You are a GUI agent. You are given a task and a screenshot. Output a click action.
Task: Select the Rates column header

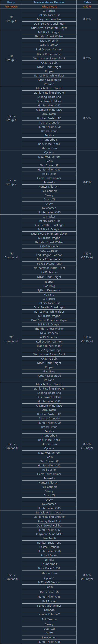[87, 2]
